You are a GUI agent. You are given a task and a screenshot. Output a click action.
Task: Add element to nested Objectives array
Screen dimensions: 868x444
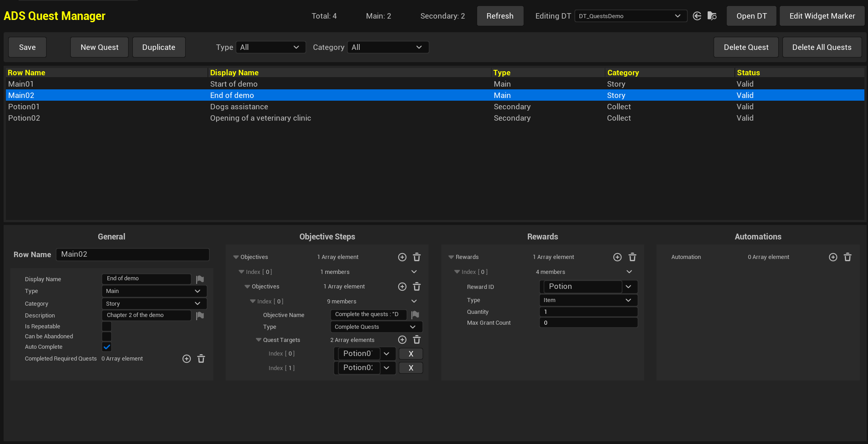[402, 287]
